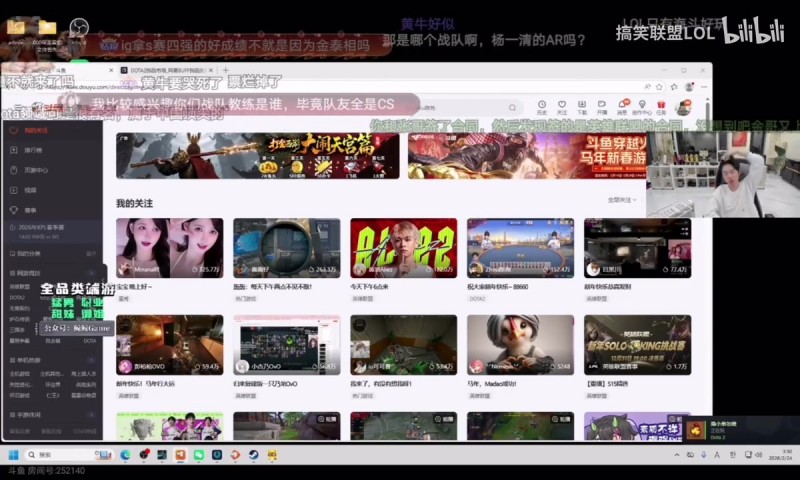800x480 pixels.
Task: Open the 创作中心 lightbulb icon
Action: coord(642,105)
